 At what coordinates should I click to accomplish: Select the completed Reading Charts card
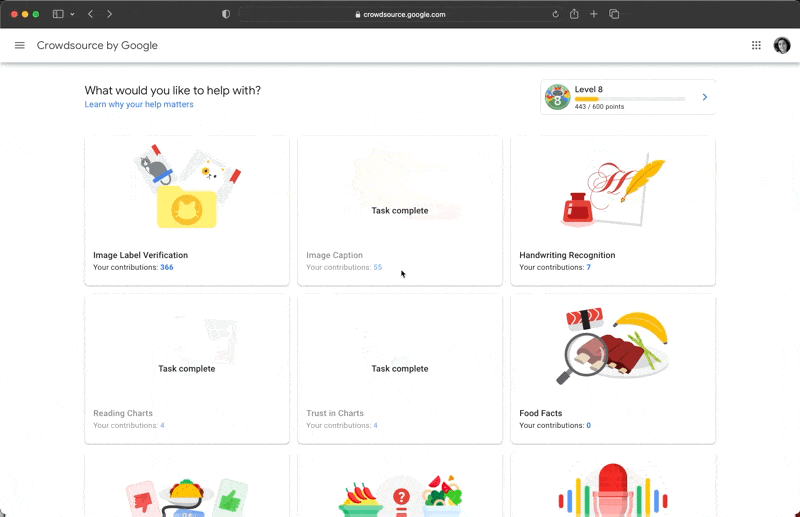coord(187,369)
